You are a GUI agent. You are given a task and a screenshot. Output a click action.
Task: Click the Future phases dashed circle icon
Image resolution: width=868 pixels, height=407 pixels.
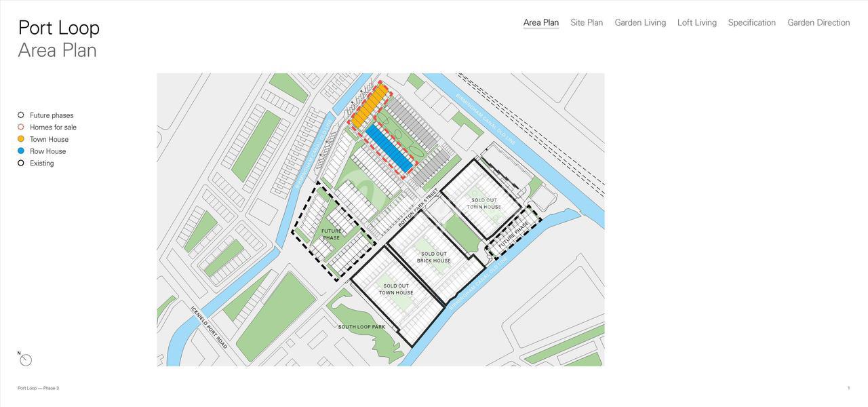[x=21, y=115]
